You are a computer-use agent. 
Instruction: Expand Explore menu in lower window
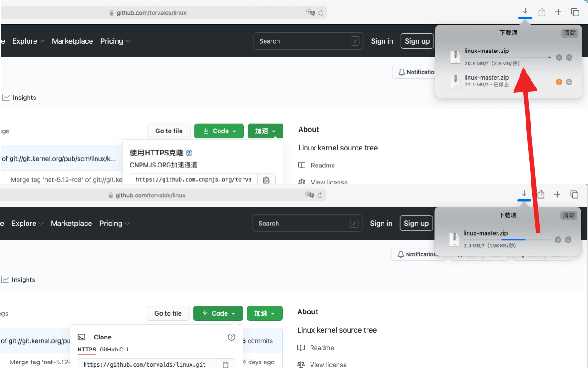[27, 223]
